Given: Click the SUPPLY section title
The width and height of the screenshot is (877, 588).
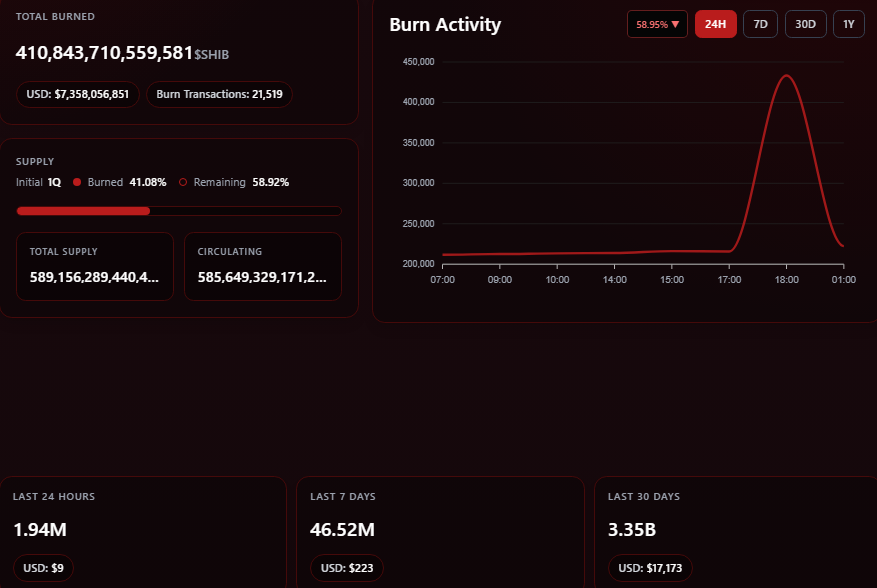Looking at the screenshot, I should click(35, 162).
